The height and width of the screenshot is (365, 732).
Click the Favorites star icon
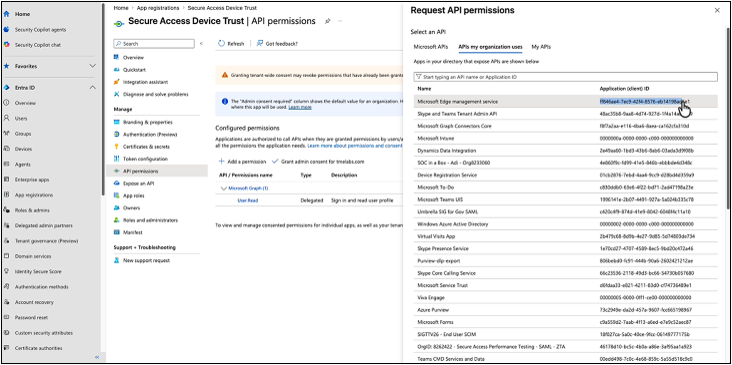(7, 66)
